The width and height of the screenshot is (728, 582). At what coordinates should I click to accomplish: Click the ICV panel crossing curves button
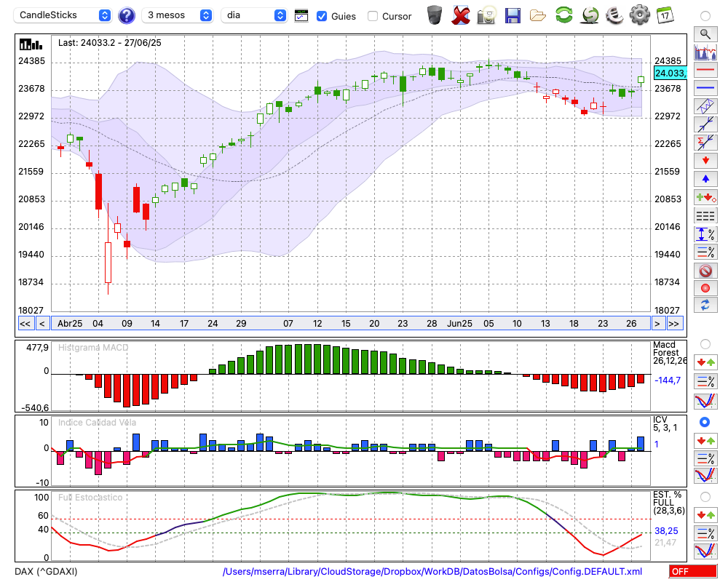tap(705, 476)
